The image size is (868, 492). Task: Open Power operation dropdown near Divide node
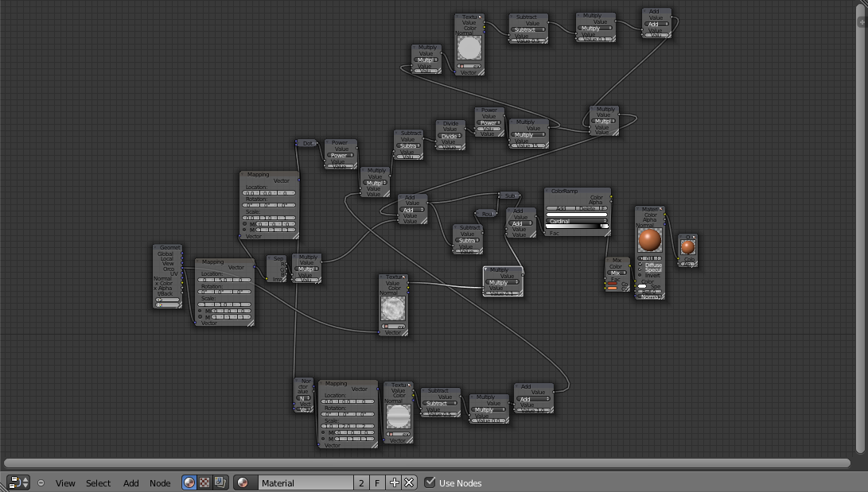(x=488, y=122)
